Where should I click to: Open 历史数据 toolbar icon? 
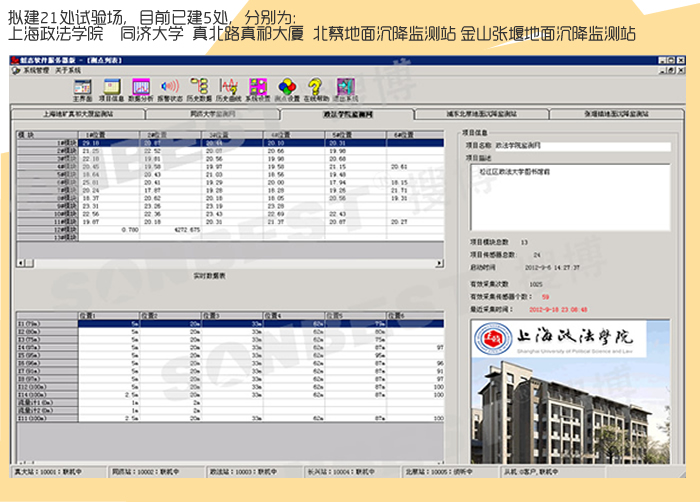click(x=199, y=89)
